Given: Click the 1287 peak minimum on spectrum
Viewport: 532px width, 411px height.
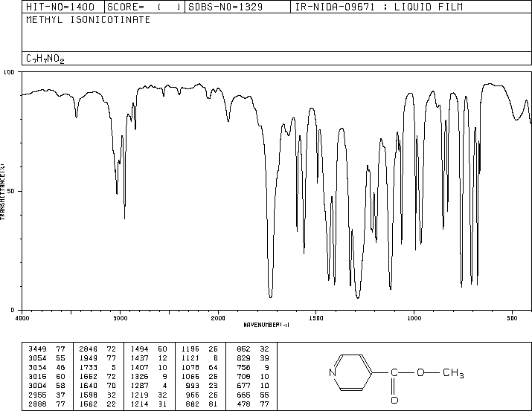Looking at the screenshot, I should tap(358, 297).
